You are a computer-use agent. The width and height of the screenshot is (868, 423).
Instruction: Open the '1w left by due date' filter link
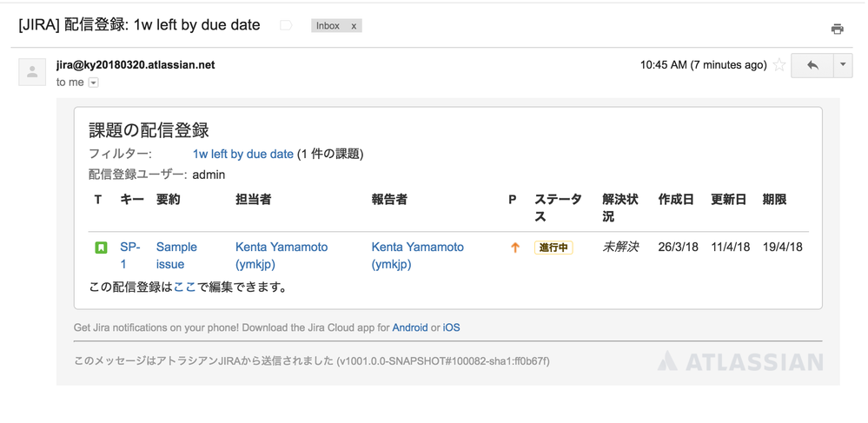point(243,155)
